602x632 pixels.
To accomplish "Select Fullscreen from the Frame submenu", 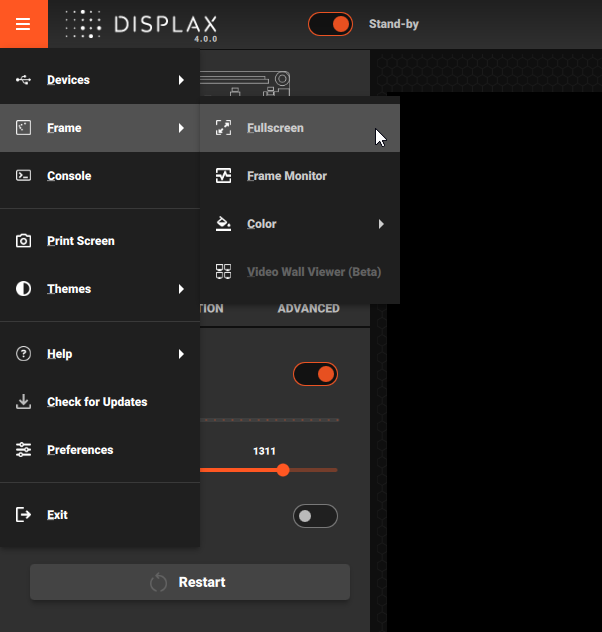I will pyautogui.click(x=275, y=128).
